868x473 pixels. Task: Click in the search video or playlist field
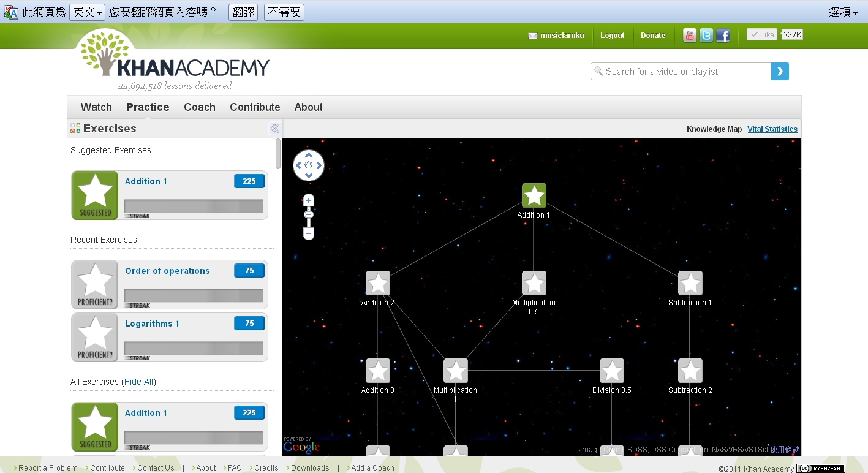[681, 72]
